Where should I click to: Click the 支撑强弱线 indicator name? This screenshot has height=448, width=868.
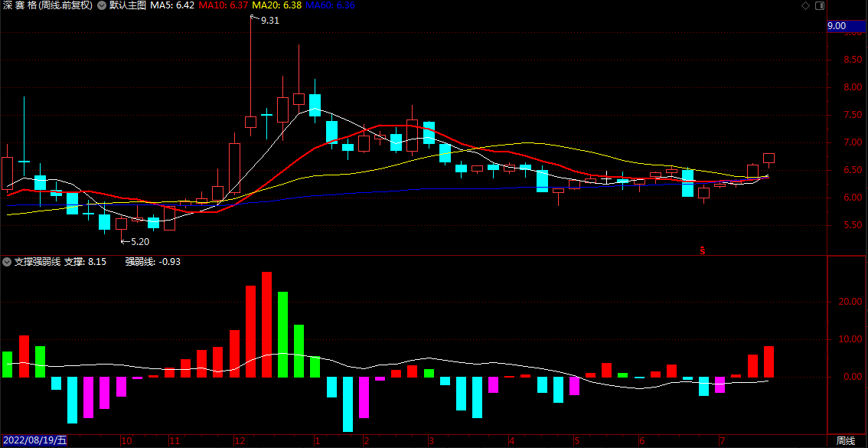[37, 261]
